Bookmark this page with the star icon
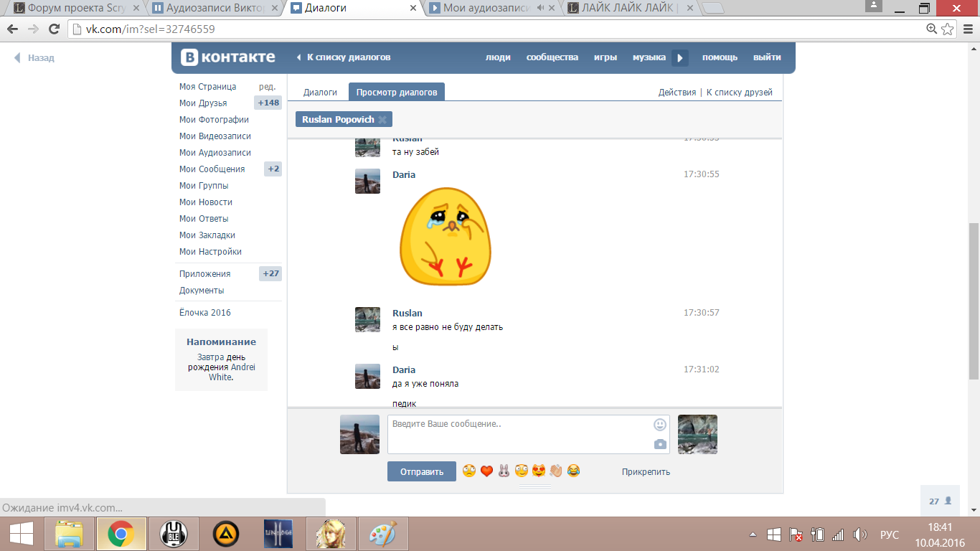Screen dimensions: 980x551 pyautogui.click(x=948, y=29)
